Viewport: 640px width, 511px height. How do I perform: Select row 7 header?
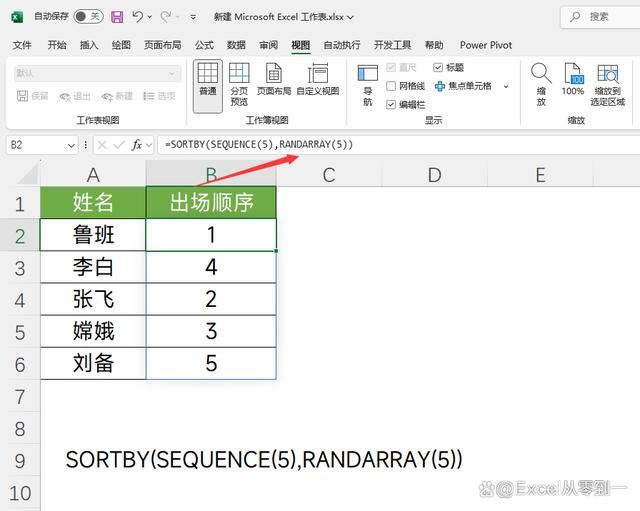pos(20,397)
